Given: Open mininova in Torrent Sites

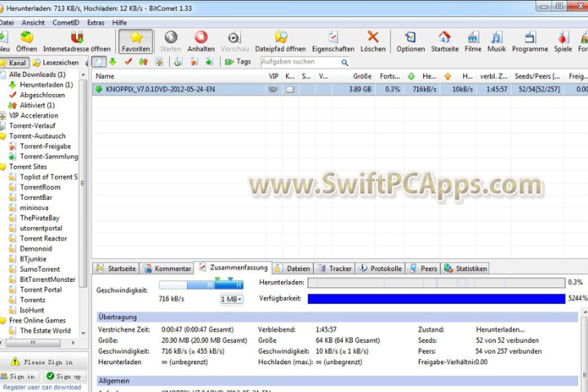Looking at the screenshot, I should [33, 207].
